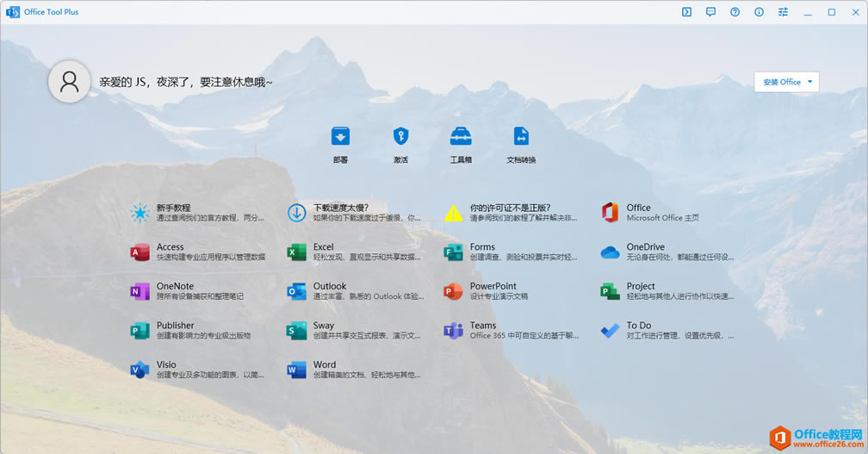Click the Excel app icon
Image resolution: width=868 pixels, height=454 pixels.
click(297, 252)
